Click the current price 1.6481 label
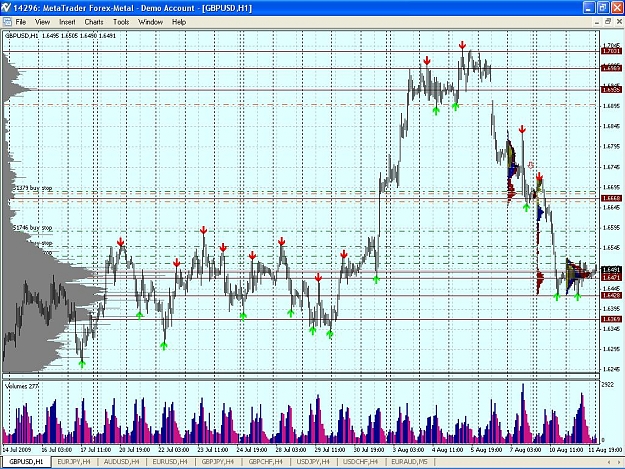Image resolution: width=625 pixels, height=469 pixels. (611, 270)
